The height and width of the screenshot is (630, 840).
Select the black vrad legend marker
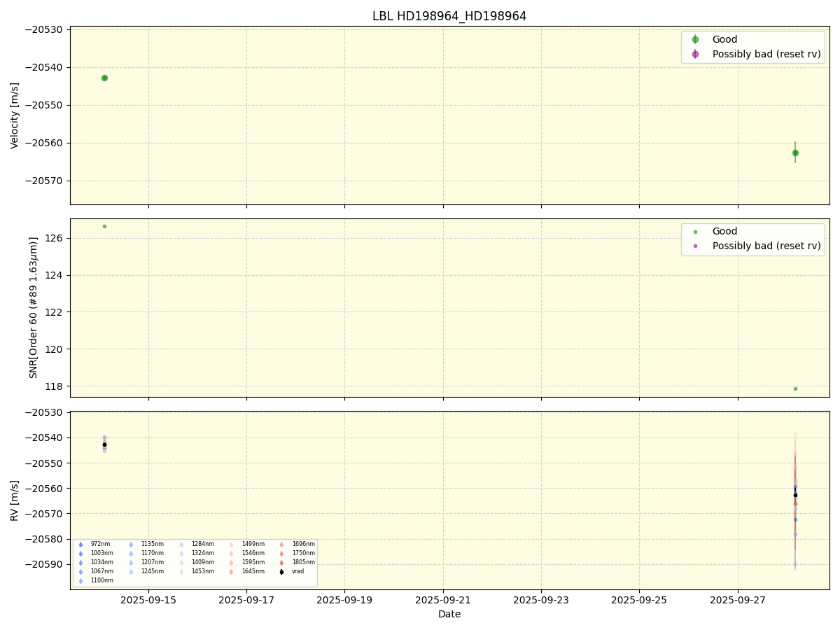point(281,571)
